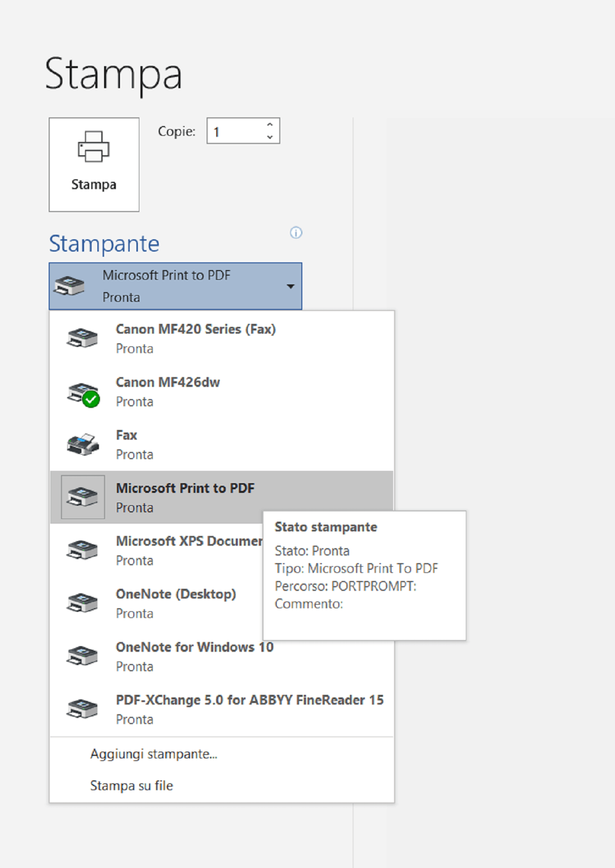
Task: Click the large Stampa print button
Action: tap(94, 164)
